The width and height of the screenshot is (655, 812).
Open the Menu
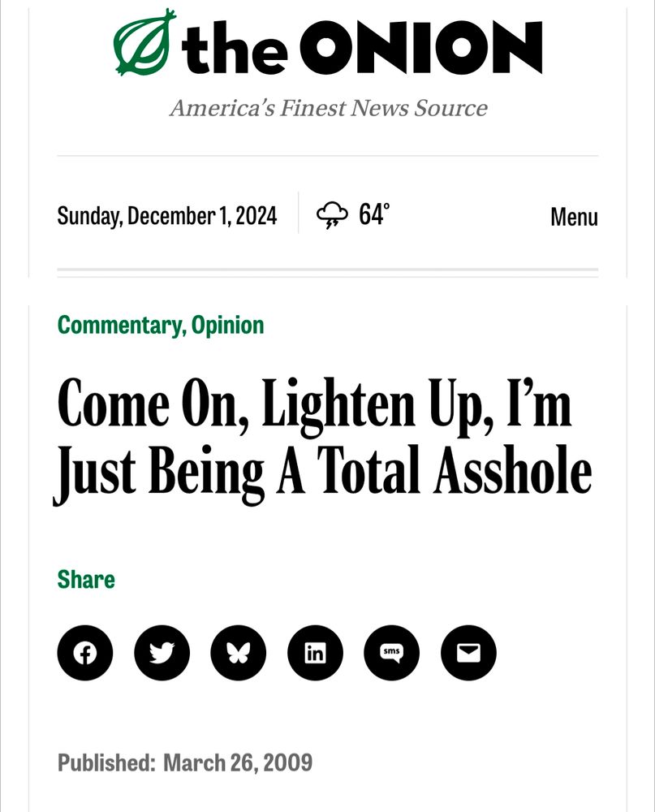[574, 217]
